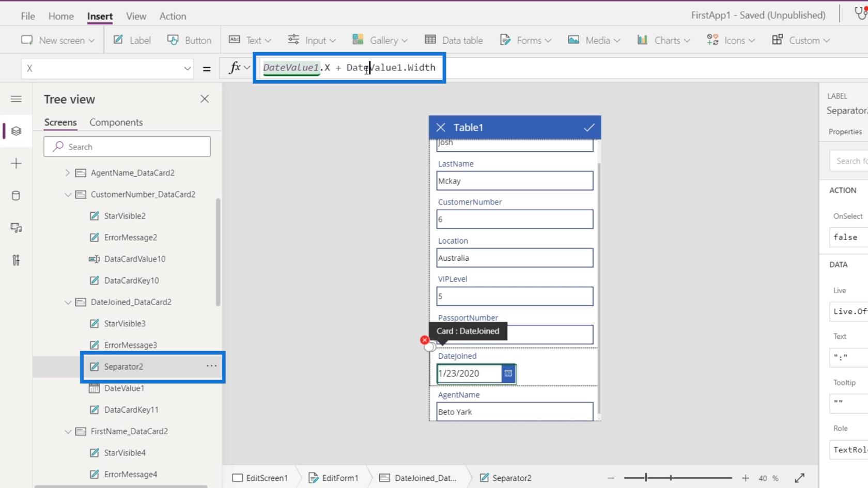Open the Forms dropdown
Screen dimensions: 868x488
[x=525, y=40]
